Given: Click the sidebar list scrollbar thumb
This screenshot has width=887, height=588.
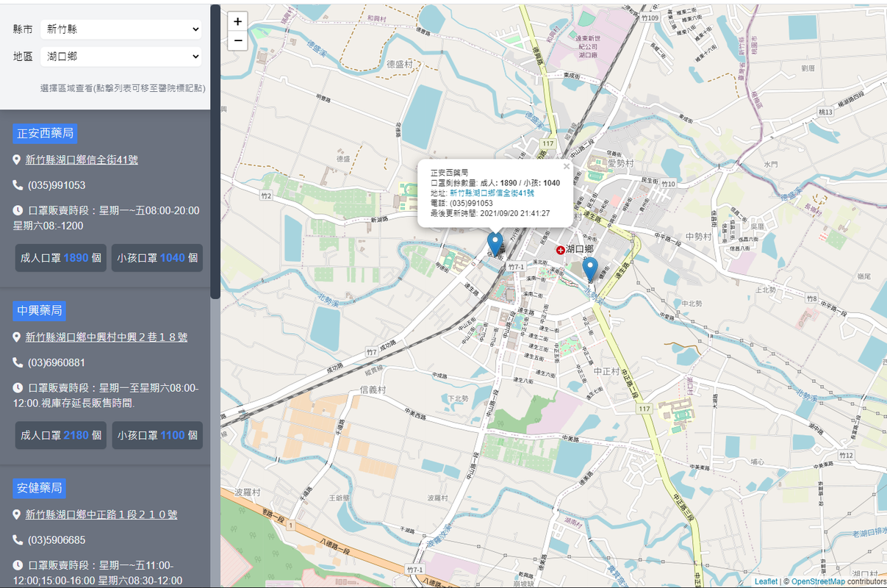Looking at the screenshot, I should 215,151.
